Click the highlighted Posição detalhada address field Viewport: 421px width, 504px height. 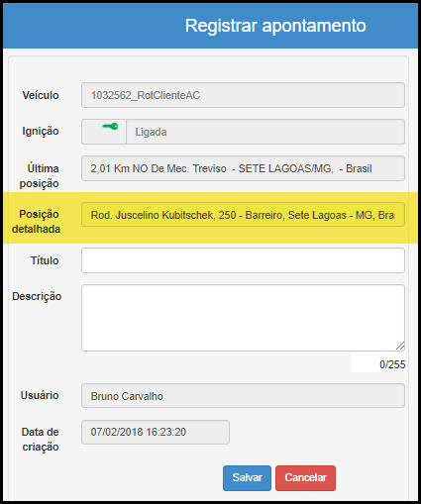243,215
